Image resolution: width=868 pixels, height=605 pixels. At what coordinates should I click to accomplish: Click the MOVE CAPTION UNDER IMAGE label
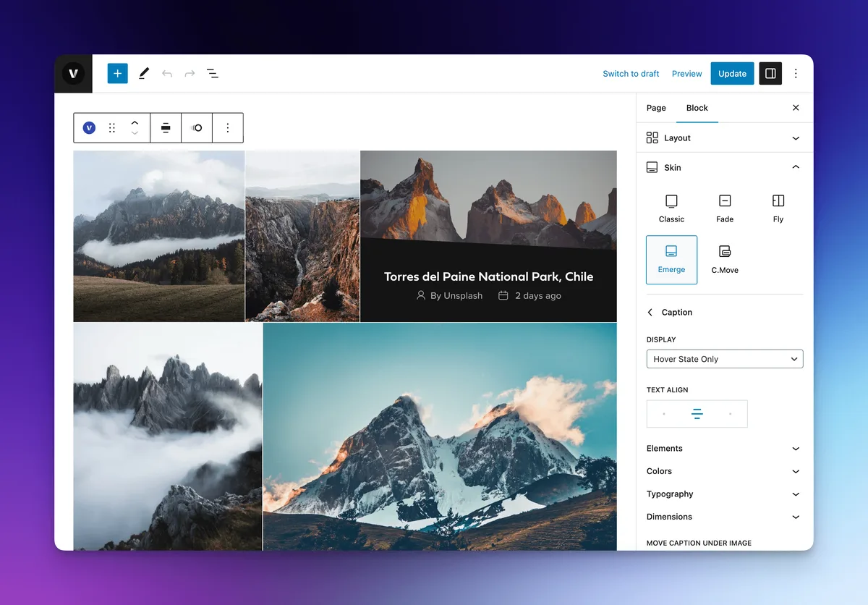tap(699, 543)
